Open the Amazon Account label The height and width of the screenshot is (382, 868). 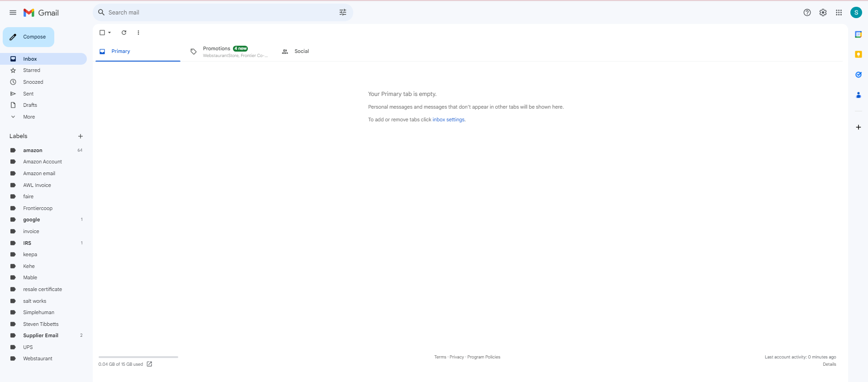(x=43, y=162)
